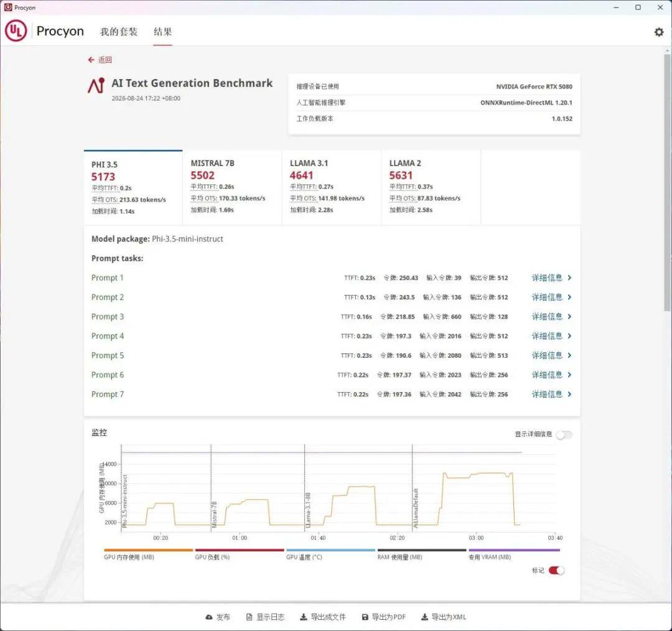This screenshot has width=672, height=631.
Task: Open 详细信息 link for Prompt 4
Action: 547,336
